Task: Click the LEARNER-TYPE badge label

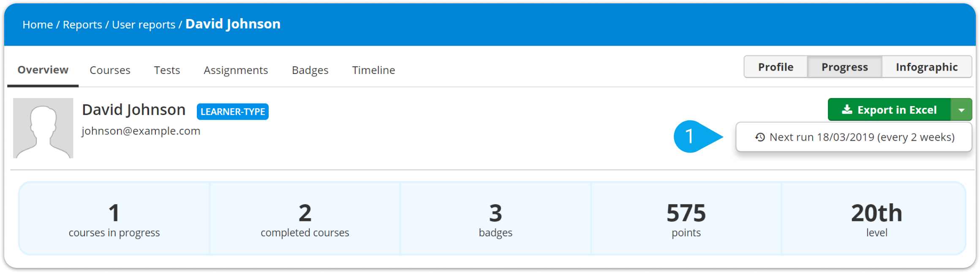Action: pyautogui.click(x=232, y=112)
